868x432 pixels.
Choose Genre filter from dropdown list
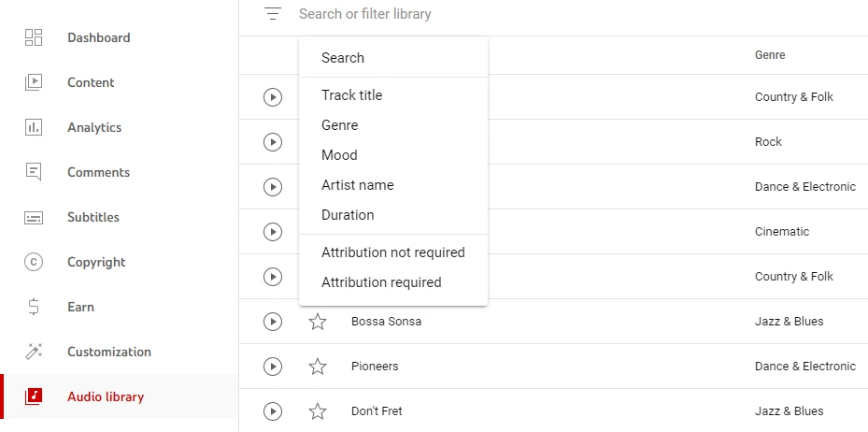click(393, 125)
